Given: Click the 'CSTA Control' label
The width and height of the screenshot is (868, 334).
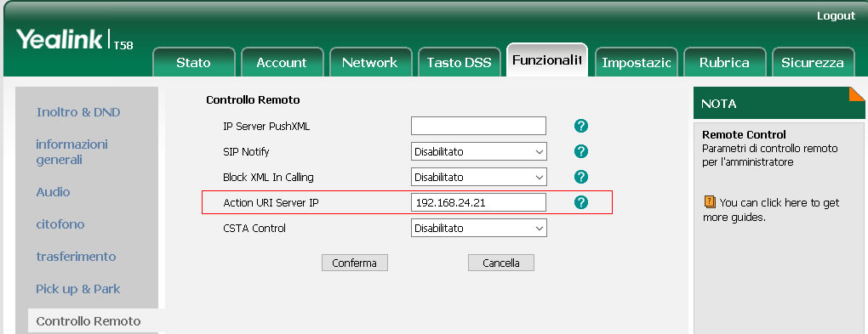Looking at the screenshot, I should point(254,228).
